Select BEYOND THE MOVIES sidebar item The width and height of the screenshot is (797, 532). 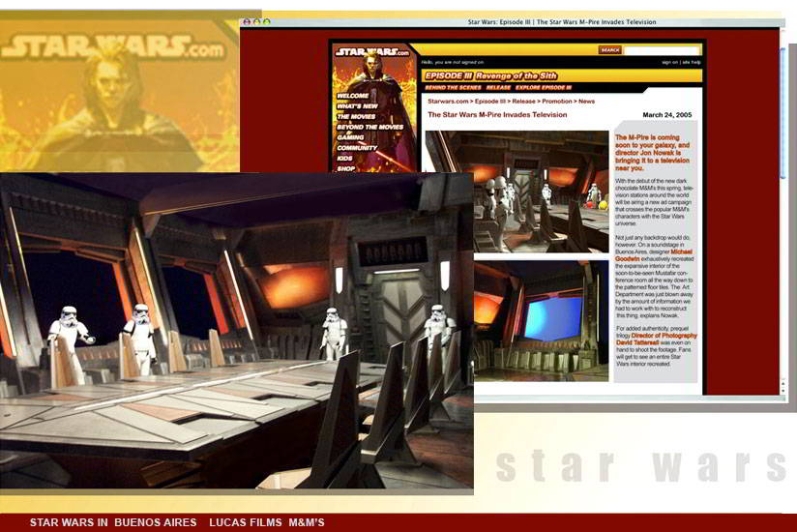(370, 127)
